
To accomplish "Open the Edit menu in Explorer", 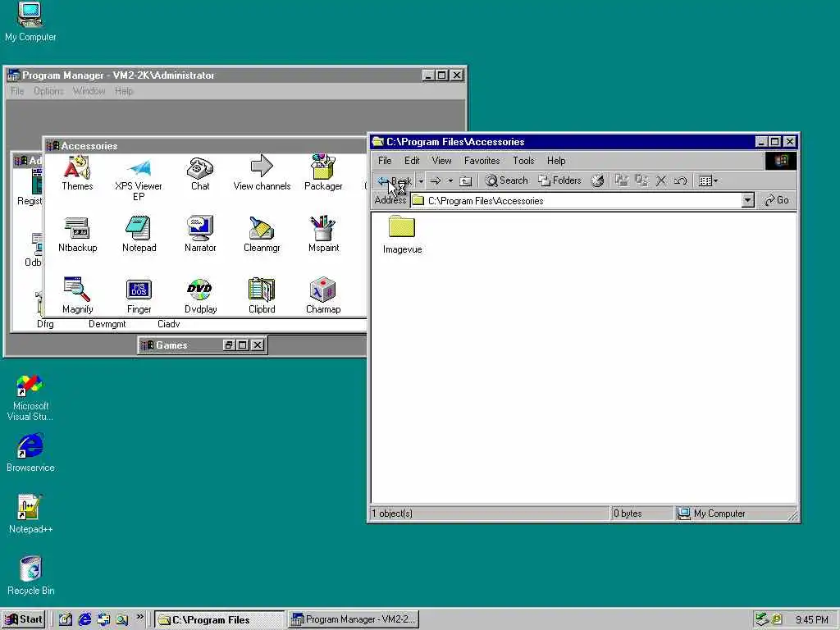I will (412, 161).
